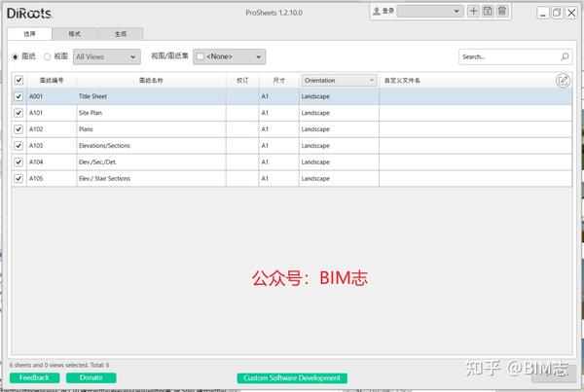Select the 'Elev./ Stair Sections' name cell
Image resolution: width=584 pixels, height=392 pixels.
click(x=151, y=178)
